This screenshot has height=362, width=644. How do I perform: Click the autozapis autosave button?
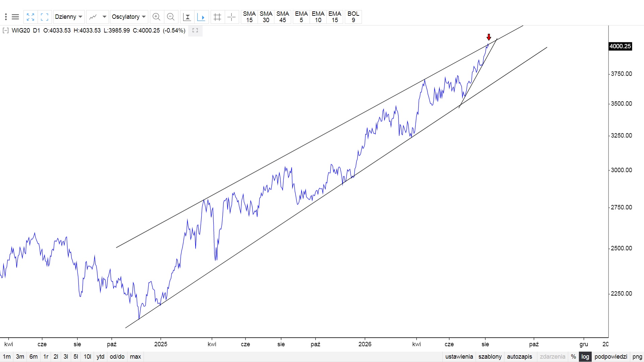pyautogui.click(x=520, y=357)
